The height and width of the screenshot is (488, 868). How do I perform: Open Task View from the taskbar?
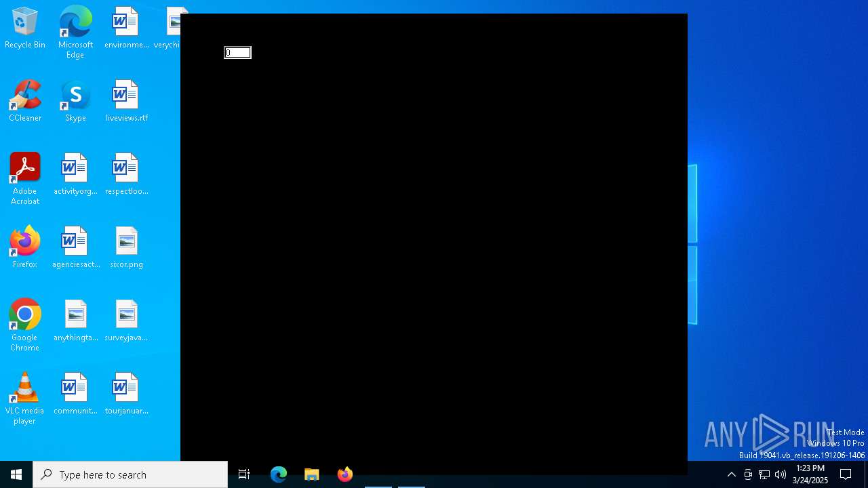pyautogui.click(x=244, y=474)
